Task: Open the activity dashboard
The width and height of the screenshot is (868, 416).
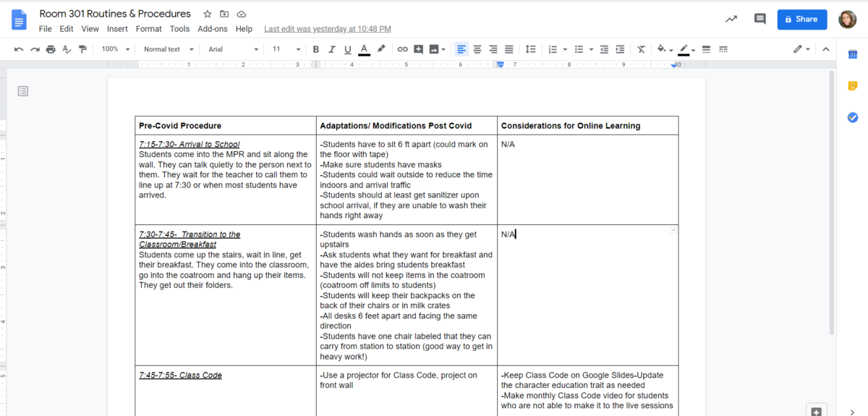Action: pyautogui.click(x=732, y=20)
